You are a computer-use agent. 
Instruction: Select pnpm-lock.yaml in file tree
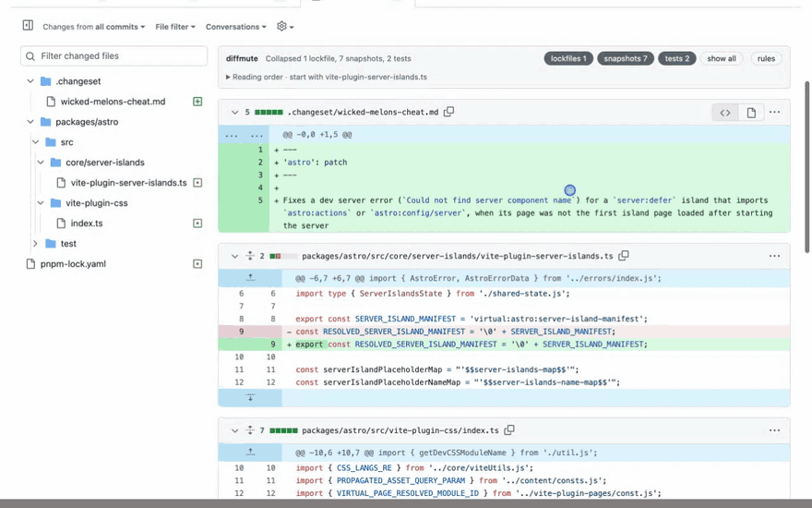73,264
